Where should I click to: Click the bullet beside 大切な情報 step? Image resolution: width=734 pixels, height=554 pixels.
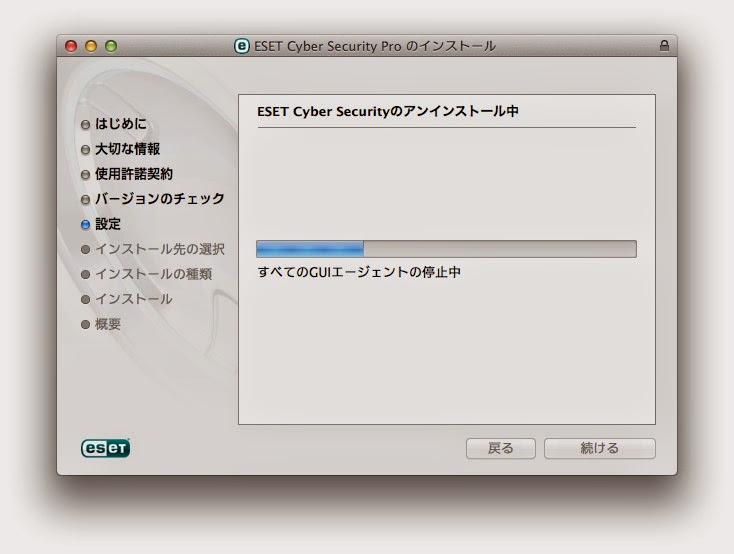(x=85, y=150)
